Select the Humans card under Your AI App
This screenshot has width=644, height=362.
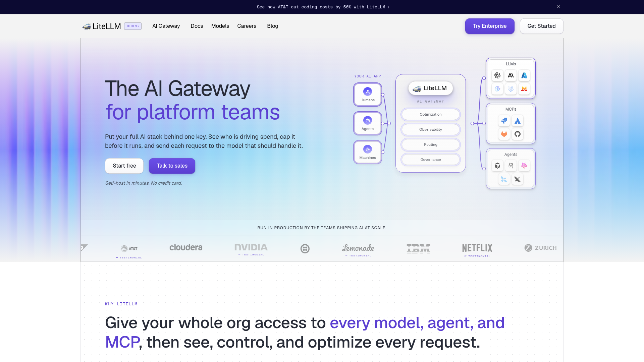(x=368, y=95)
